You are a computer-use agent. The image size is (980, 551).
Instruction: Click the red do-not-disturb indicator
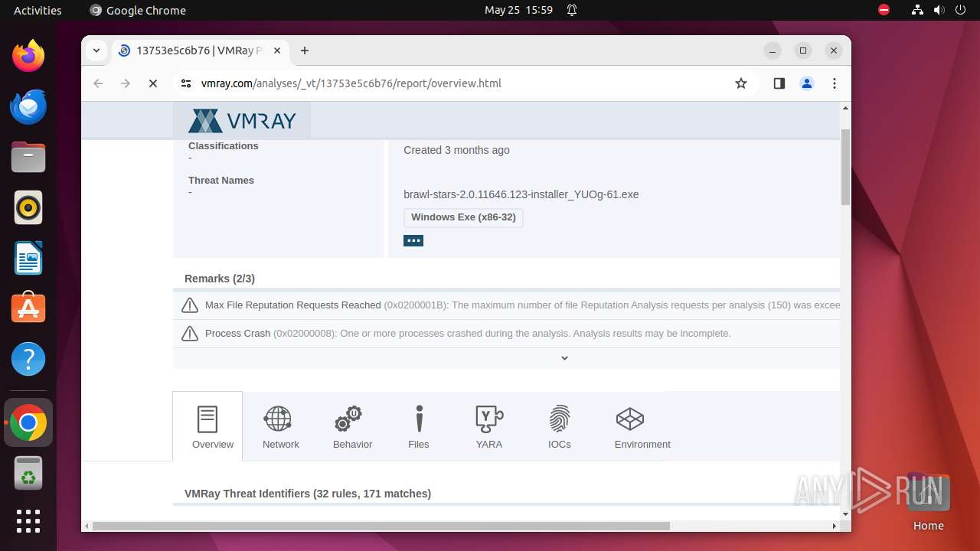(x=884, y=10)
